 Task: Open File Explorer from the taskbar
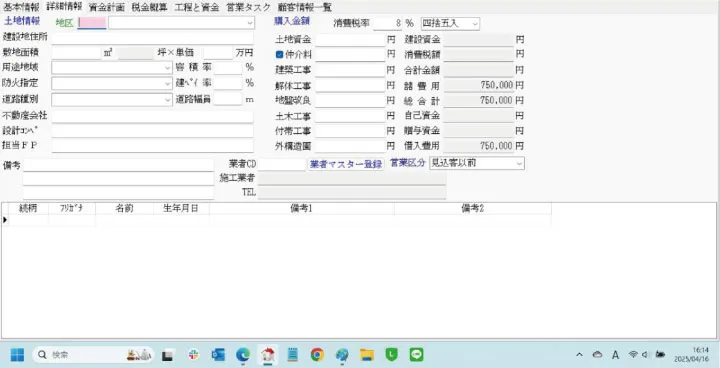[x=366, y=355]
